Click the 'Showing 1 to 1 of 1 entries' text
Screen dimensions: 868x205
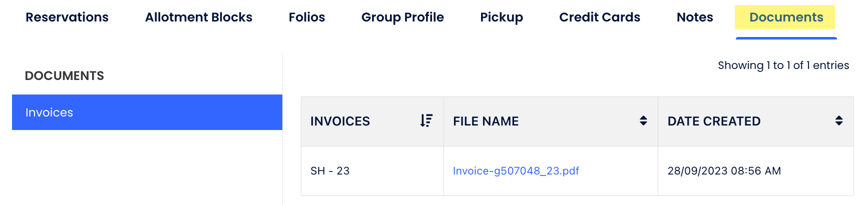[x=783, y=65]
